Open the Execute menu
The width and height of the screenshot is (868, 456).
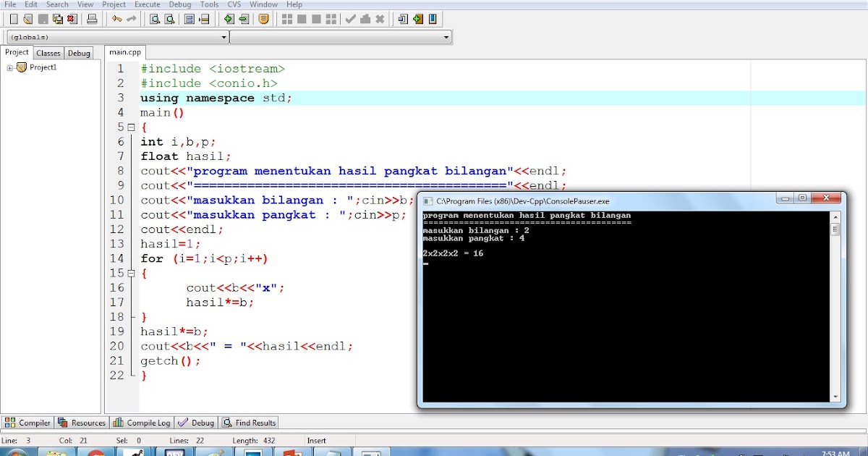tap(147, 4)
